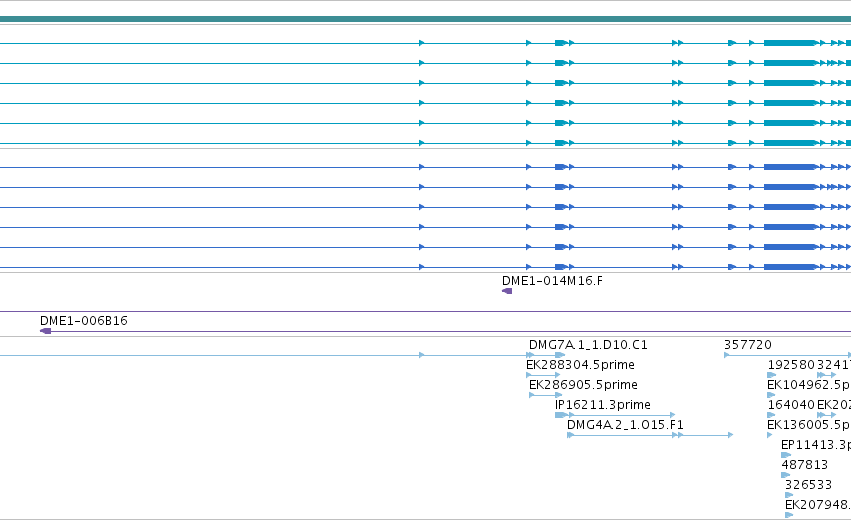This screenshot has height=520, width=851.
Task: Select the 326533 feature label
Action: pyautogui.click(x=808, y=485)
